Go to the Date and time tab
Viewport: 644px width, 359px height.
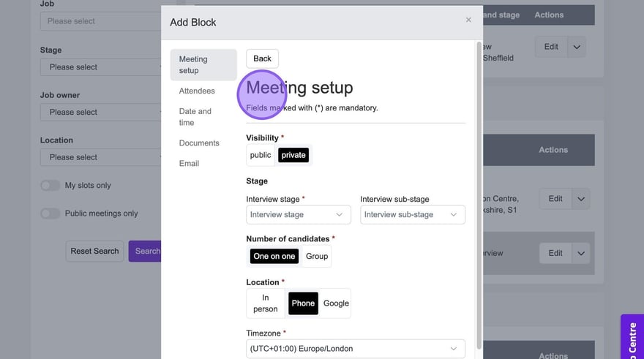click(195, 117)
